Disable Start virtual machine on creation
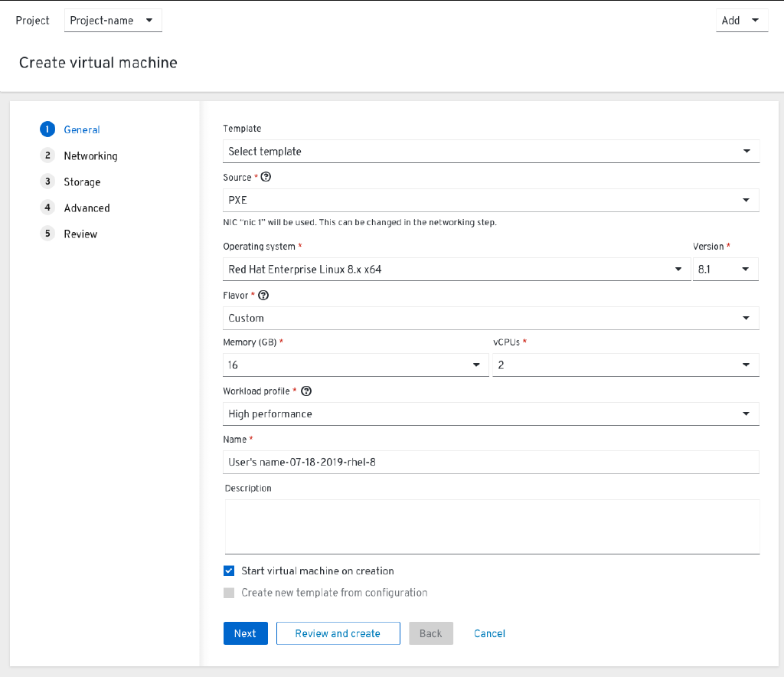784x677 pixels. click(228, 570)
